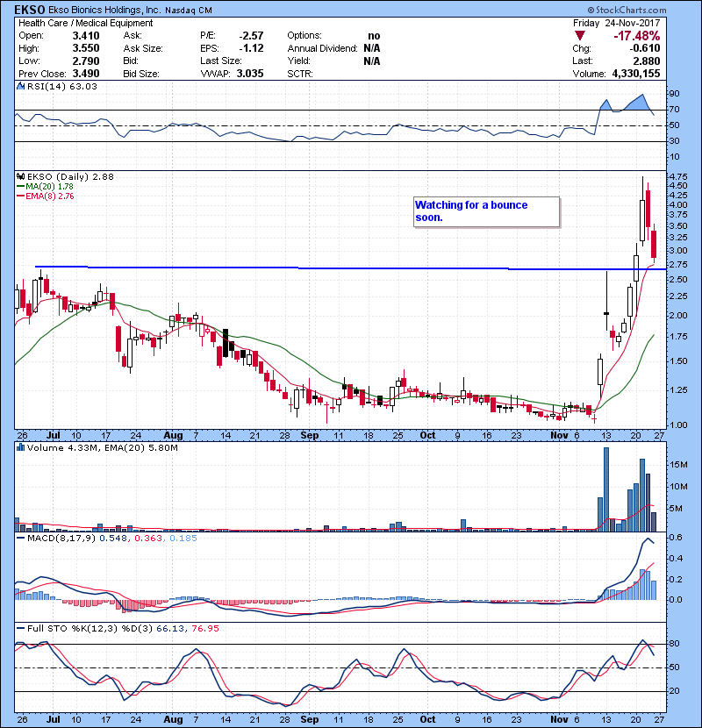Select the Low value '2.790'

pyautogui.click(x=86, y=61)
